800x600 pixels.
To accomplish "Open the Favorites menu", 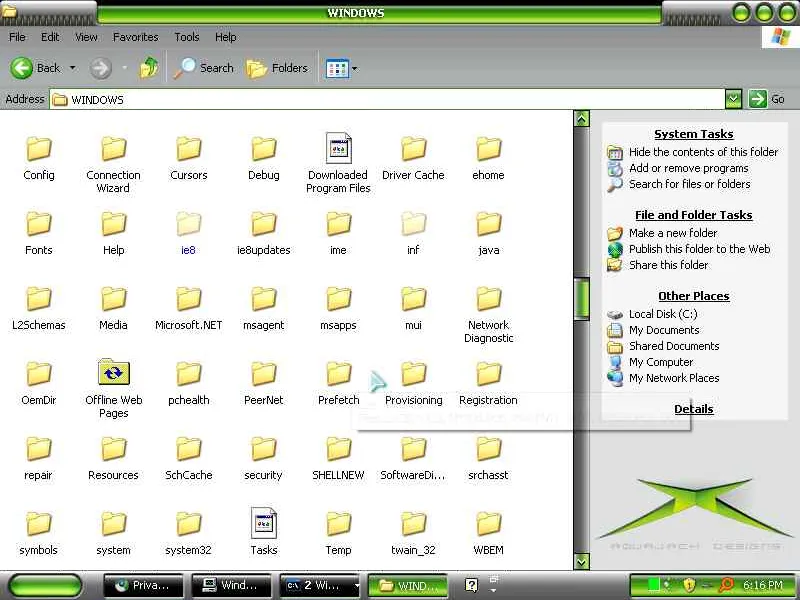I will pyautogui.click(x=136, y=37).
